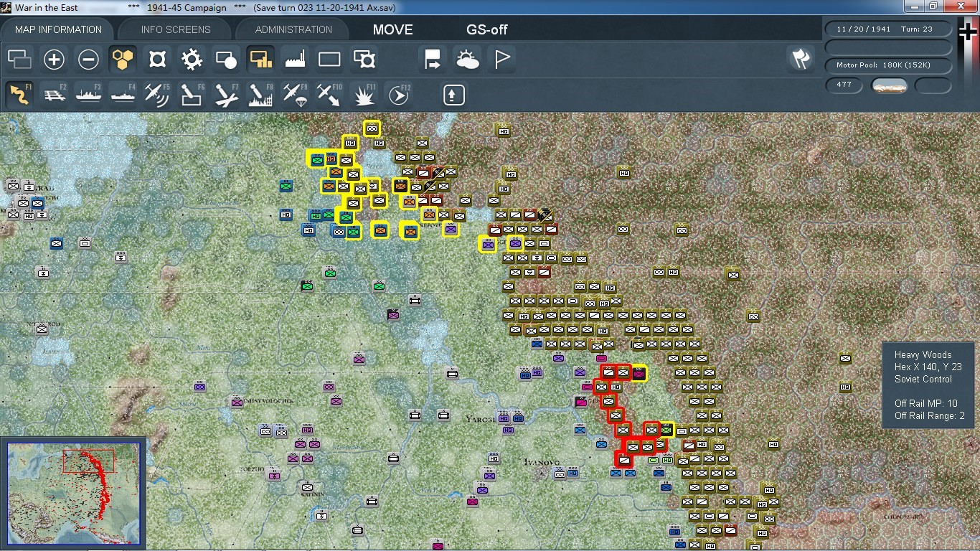Click the GS-off ground support toggle
Viewport: 980px width, 551px height.
point(486,29)
